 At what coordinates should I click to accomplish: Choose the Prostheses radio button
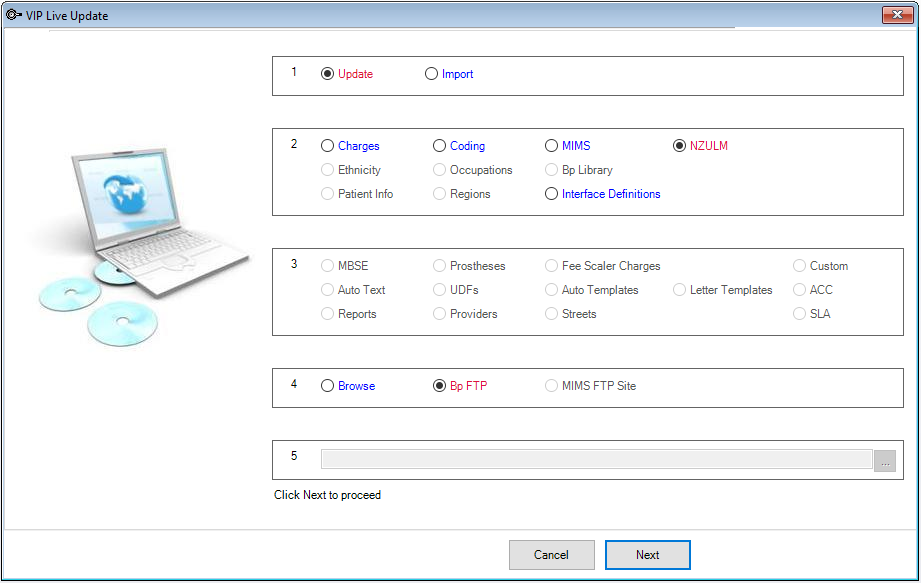click(x=439, y=266)
